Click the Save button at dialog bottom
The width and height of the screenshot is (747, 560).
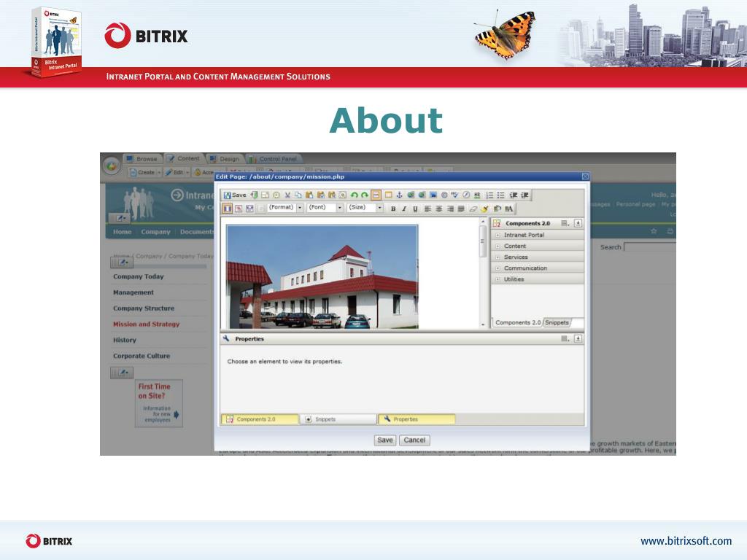pos(385,440)
